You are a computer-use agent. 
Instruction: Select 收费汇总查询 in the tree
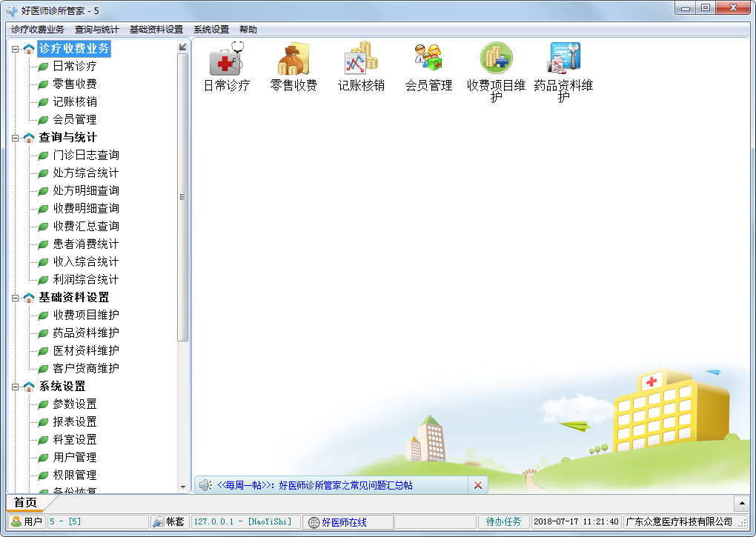pyautogui.click(x=86, y=227)
